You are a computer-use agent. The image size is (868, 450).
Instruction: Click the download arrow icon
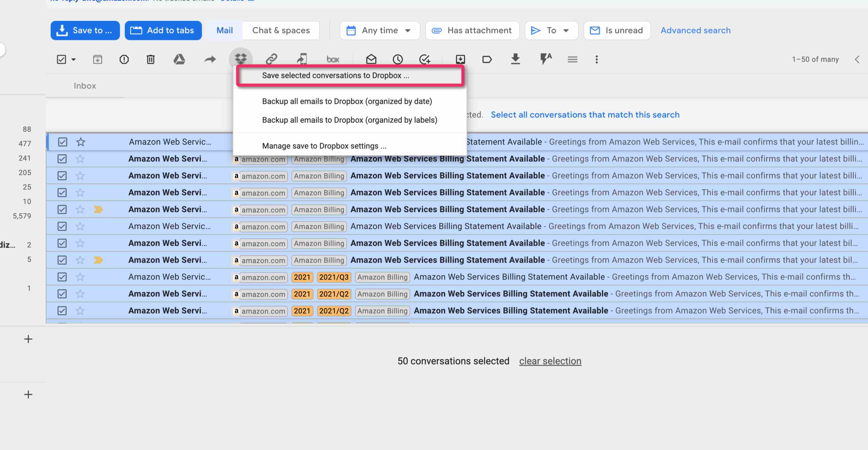(515, 59)
